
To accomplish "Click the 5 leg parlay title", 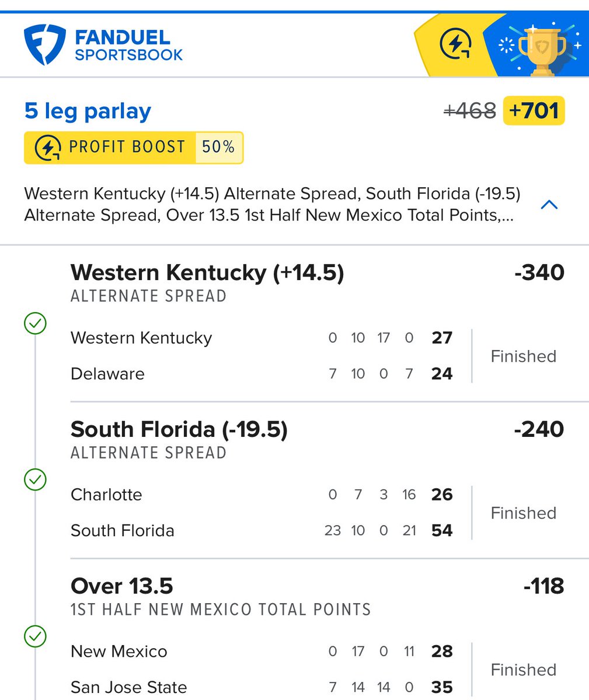I will (88, 111).
